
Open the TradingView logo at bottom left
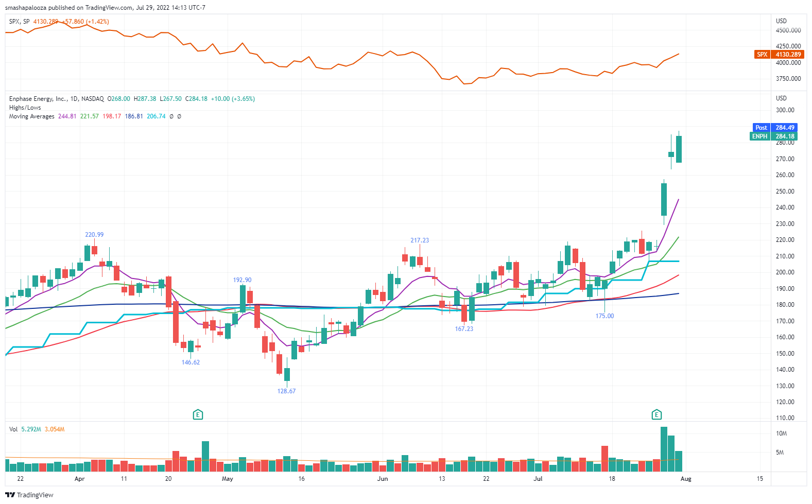[x=29, y=495]
